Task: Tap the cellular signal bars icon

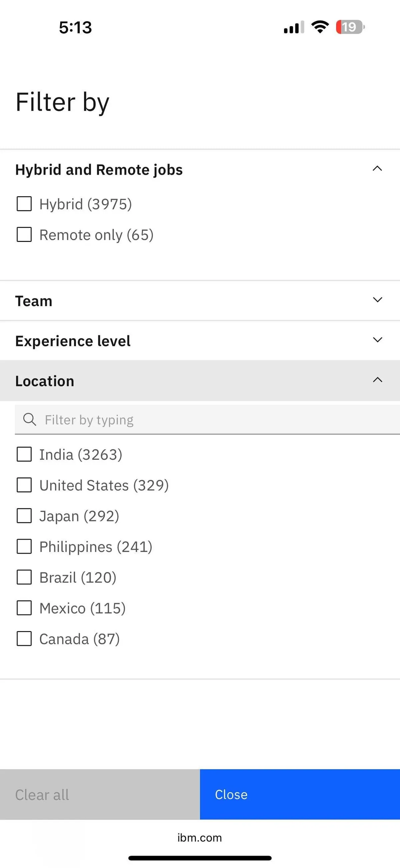Action: tap(294, 27)
